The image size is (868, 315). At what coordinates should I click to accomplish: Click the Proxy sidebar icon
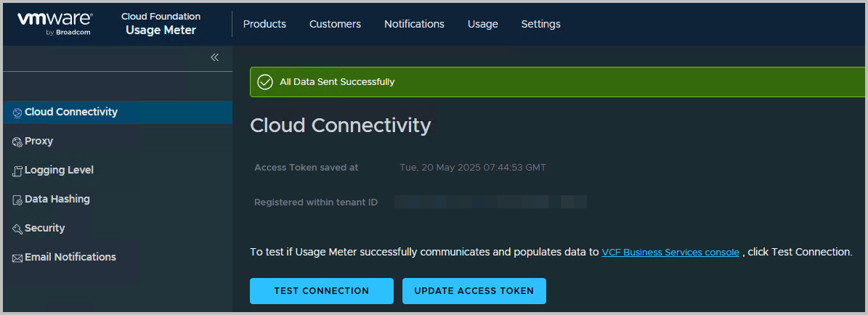(x=17, y=142)
